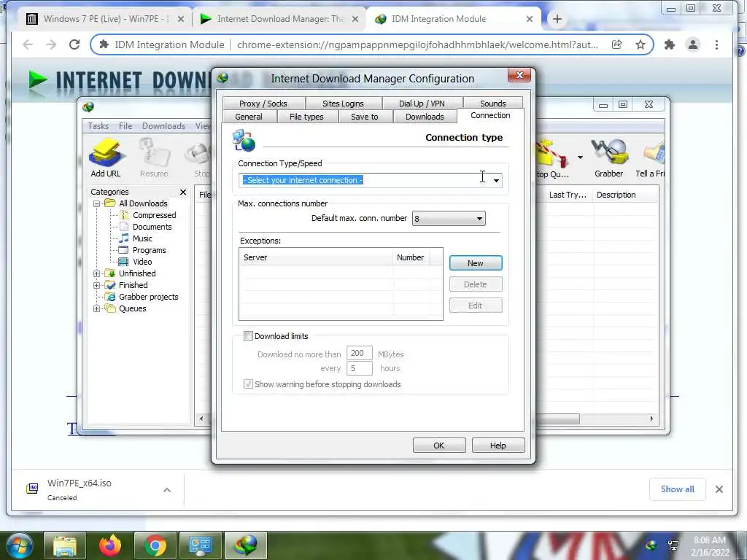Viewport: 747px width, 560px height.
Task: Open Chrome profile avatar icon
Action: click(693, 44)
